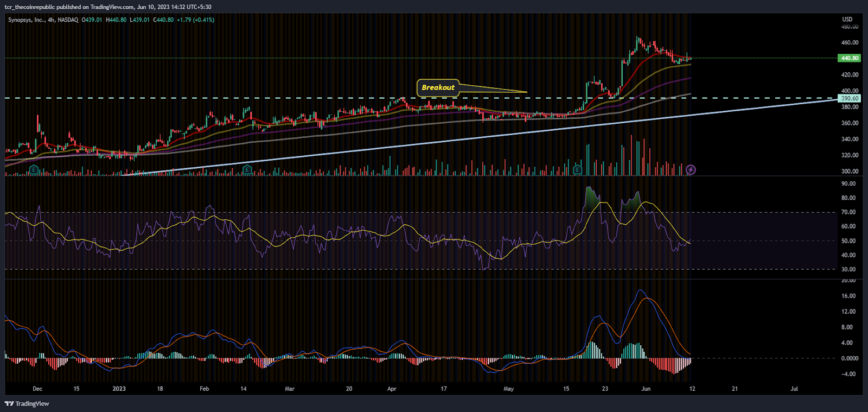The width and height of the screenshot is (868, 412).
Task: Click the green 440.80 current price tag
Action: click(850, 58)
